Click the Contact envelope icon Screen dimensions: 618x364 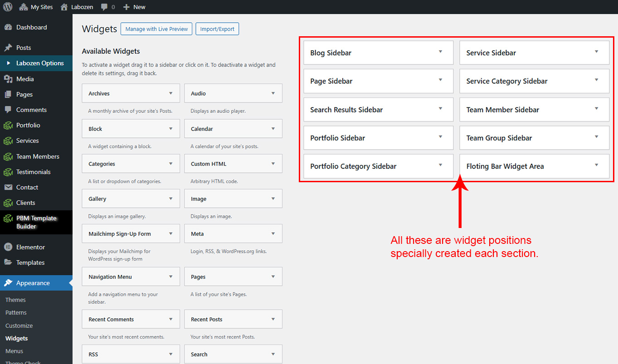(x=8, y=187)
